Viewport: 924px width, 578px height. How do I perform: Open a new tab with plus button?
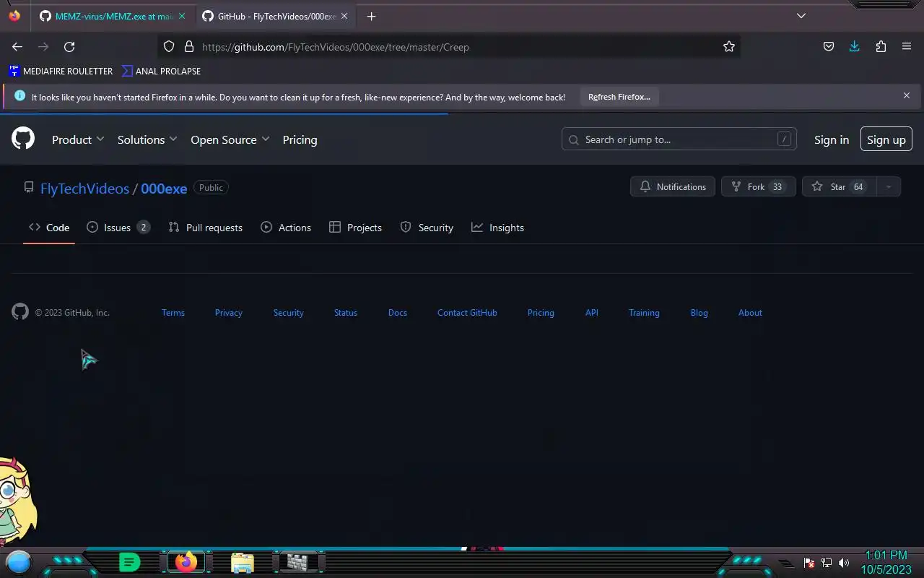click(x=371, y=16)
